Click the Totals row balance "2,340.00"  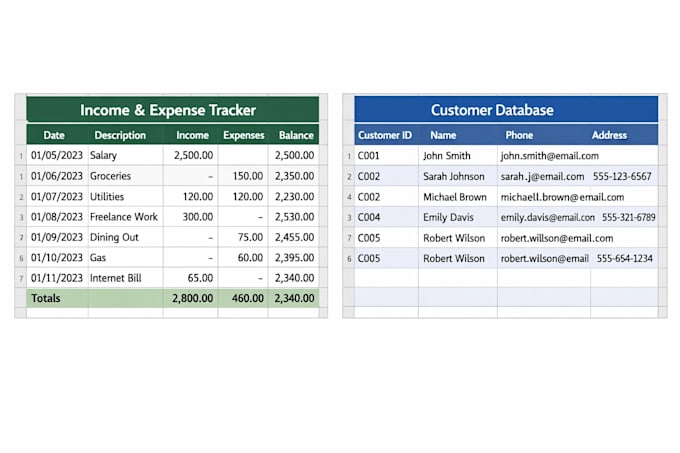(x=294, y=298)
